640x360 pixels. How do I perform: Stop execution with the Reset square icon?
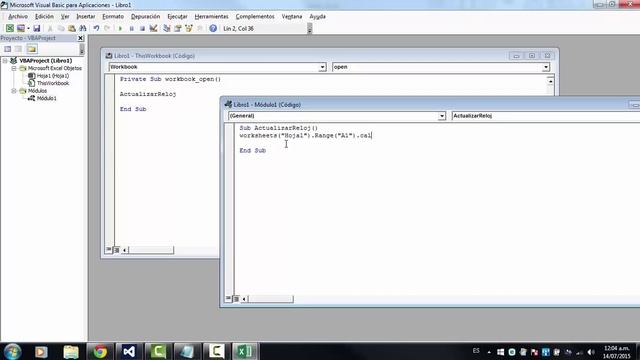pyautogui.click(x=142, y=28)
